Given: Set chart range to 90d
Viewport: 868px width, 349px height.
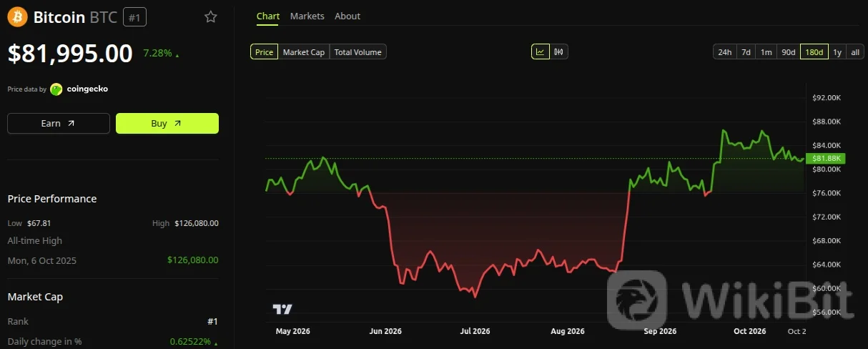Looking at the screenshot, I should pyautogui.click(x=788, y=51).
